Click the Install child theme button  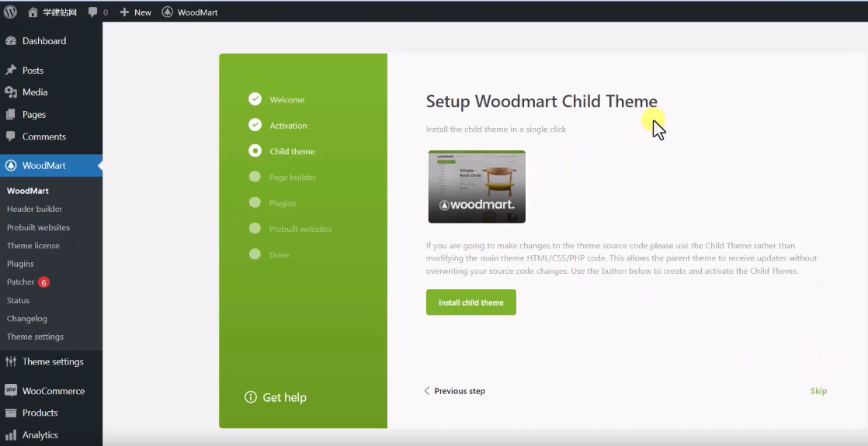[x=471, y=303]
